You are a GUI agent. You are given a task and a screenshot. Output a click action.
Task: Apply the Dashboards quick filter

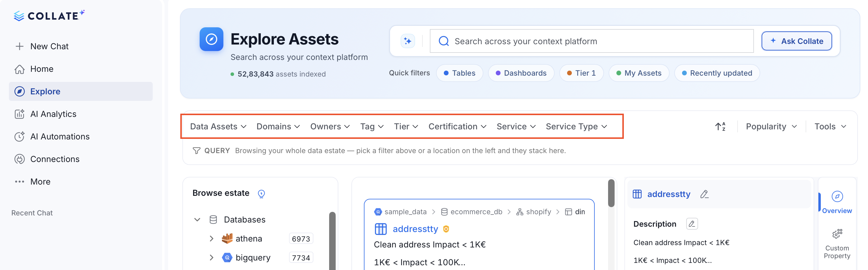(x=521, y=73)
